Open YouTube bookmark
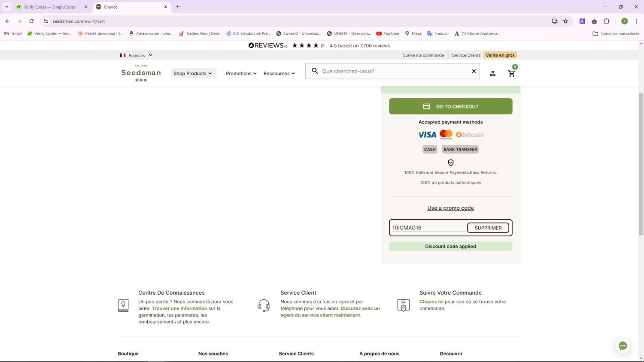 click(x=388, y=33)
